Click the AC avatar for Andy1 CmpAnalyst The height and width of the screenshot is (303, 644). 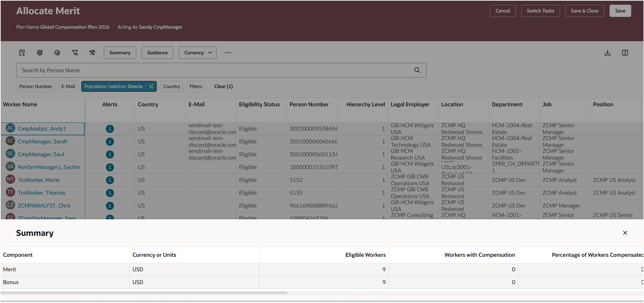tap(10, 128)
